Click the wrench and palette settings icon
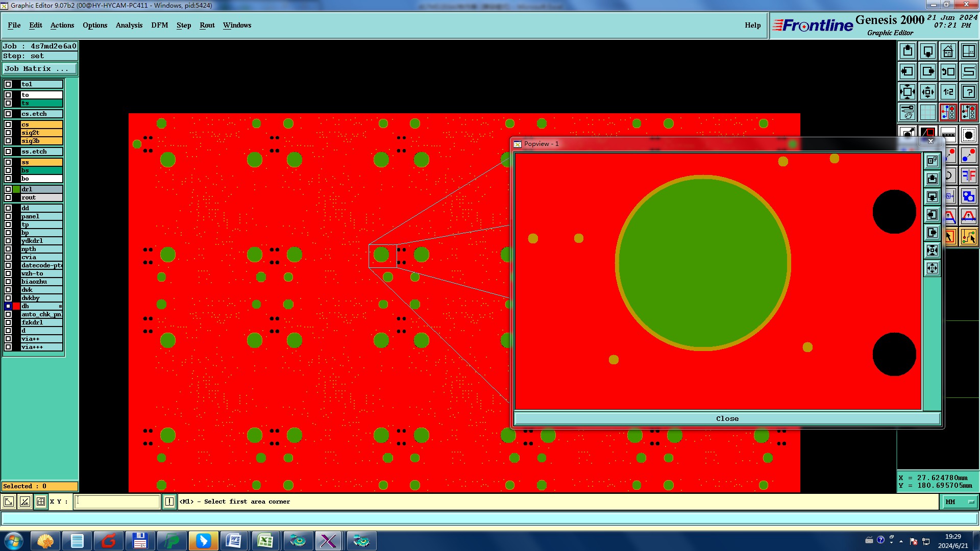The width and height of the screenshot is (980, 551). coord(908,112)
